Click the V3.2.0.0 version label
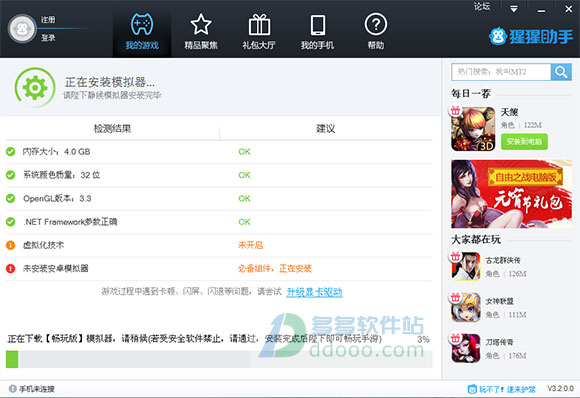This screenshot has height=398, width=580. (x=560, y=388)
